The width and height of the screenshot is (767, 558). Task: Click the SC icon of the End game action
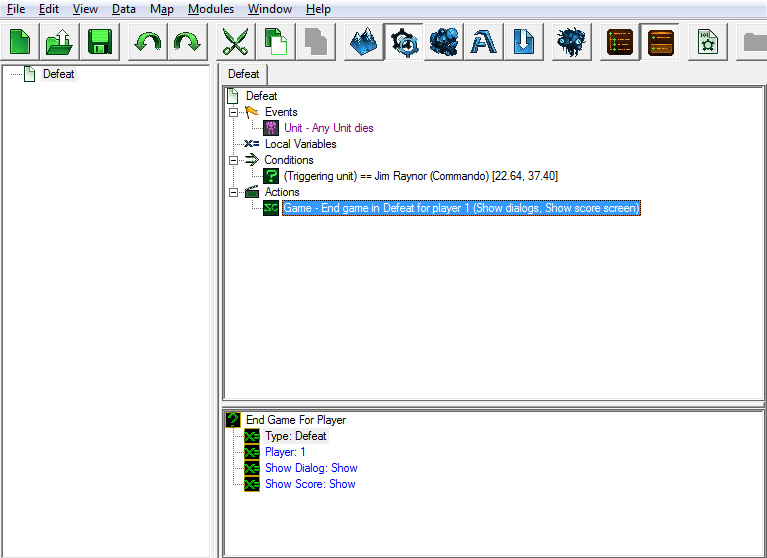tap(271, 208)
